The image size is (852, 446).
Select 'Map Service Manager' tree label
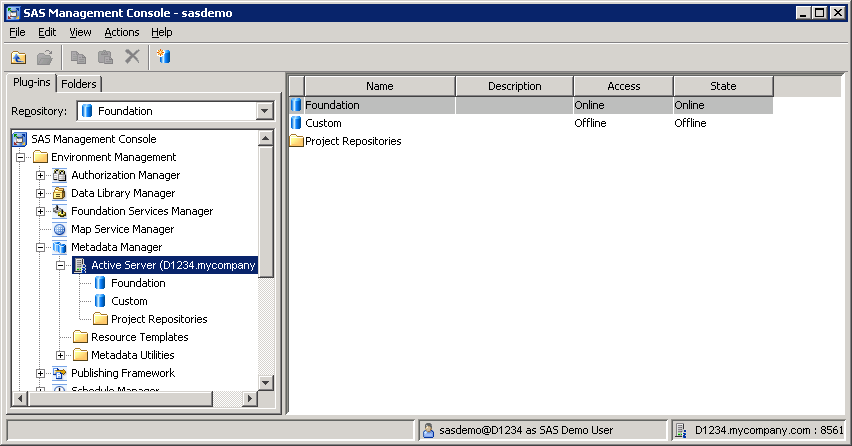coord(123,229)
